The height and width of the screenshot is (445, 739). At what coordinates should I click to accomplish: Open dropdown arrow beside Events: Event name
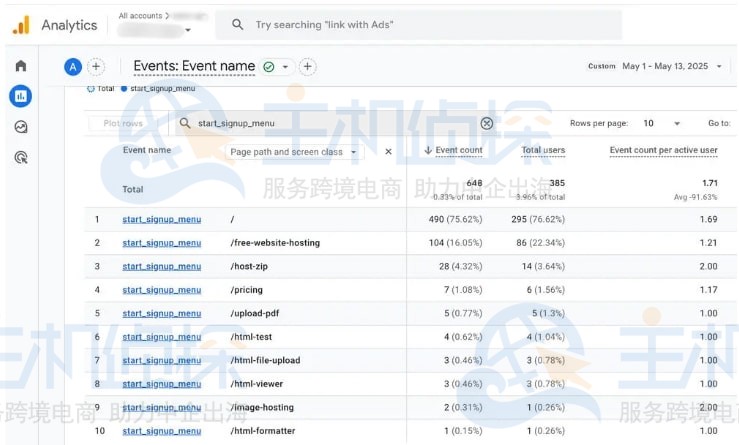pyautogui.click(x=285, y=67)
